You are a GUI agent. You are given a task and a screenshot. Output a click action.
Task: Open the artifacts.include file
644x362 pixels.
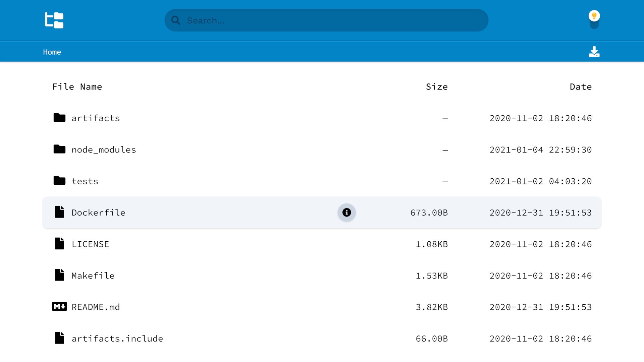coord(117,339)
